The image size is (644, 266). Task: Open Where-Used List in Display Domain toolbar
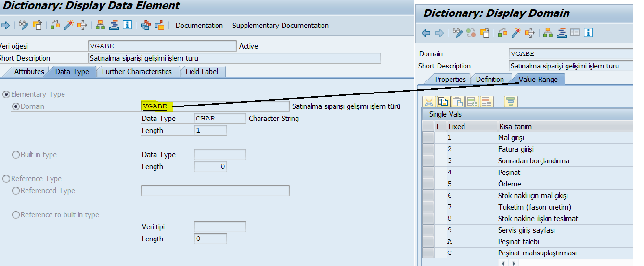(530, 33)
